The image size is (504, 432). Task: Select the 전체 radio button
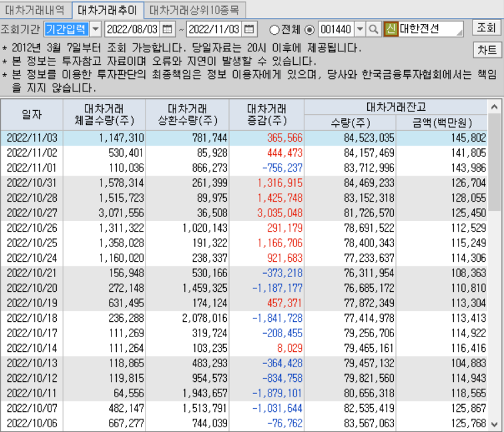click(x=274, y=30)
